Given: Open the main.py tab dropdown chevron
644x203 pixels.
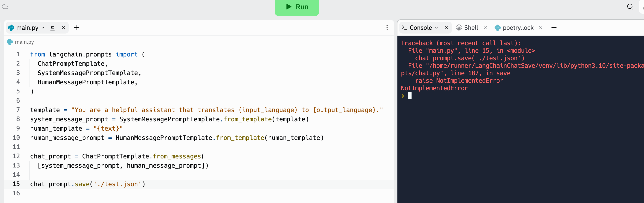Looking at the screenshot, I should click(43, 28).
